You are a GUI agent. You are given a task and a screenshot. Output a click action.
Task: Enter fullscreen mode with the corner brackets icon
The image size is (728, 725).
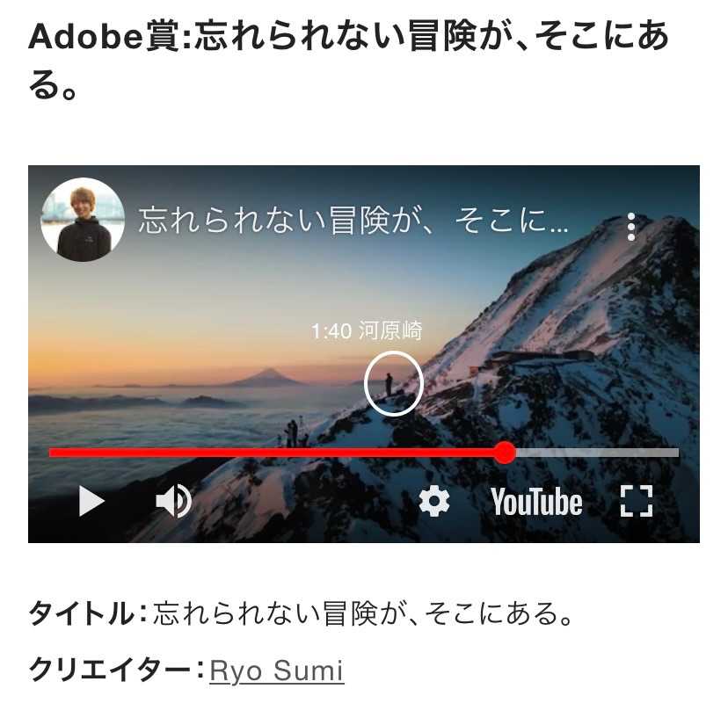click(x=637, y=501)
